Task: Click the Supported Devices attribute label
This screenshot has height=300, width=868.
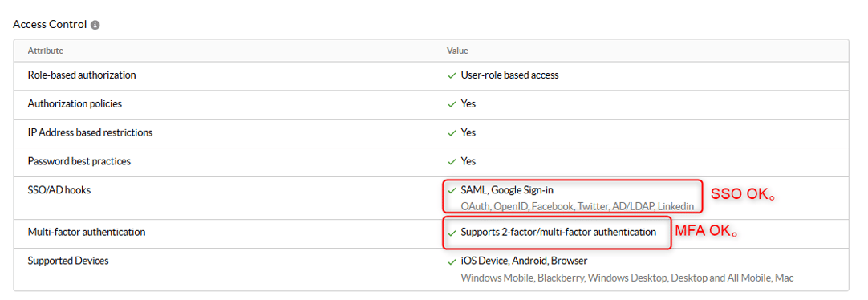Action: coord(68,261)
